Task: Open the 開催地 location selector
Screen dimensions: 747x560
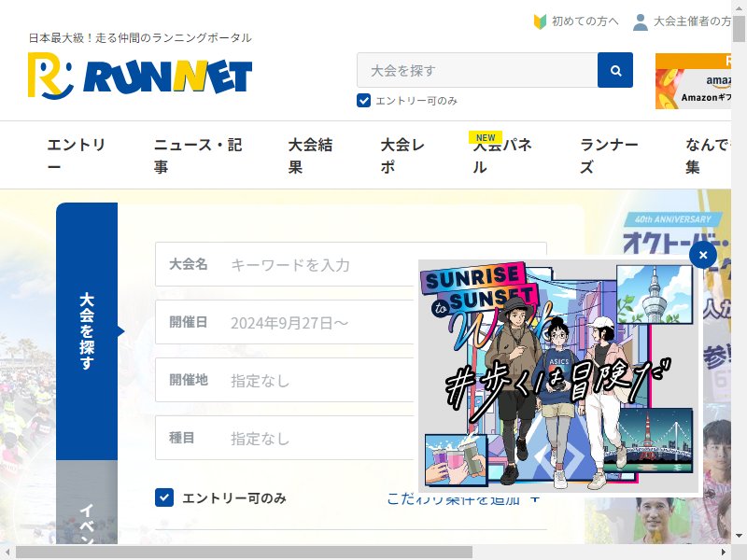Action: click(285, 380)
